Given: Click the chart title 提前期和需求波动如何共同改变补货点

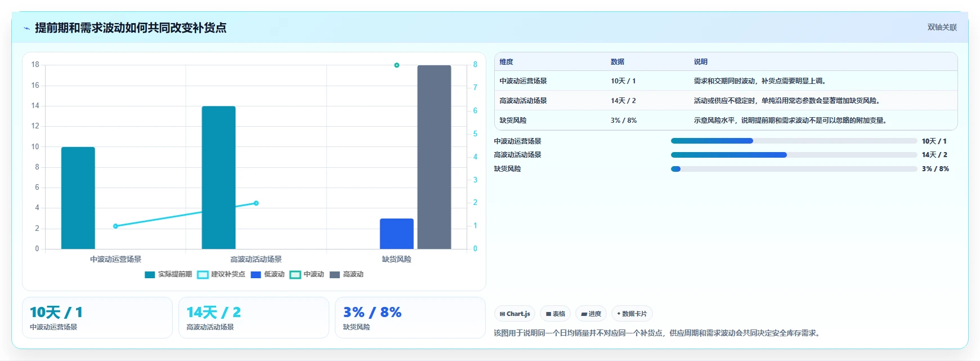Looking at the screenshot, I should [x=131, y=28].
